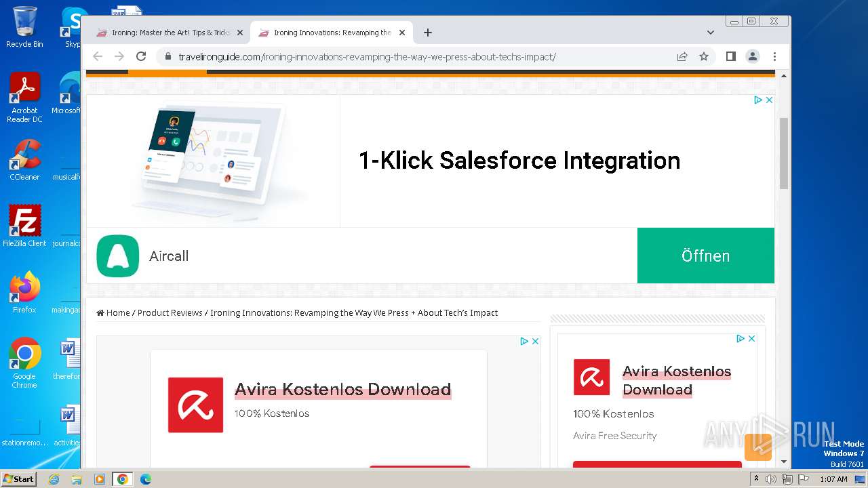Screen dimensions: 868x488
Task: Go back using Chrome's back arrow
Action: click(x=98, y=57)
